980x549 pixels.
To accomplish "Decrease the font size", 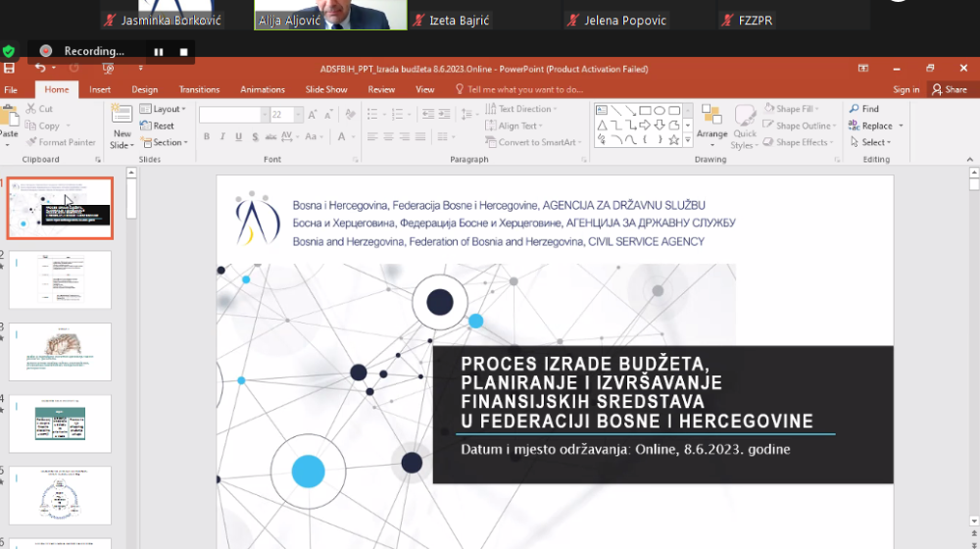I will tap(328, 115).
